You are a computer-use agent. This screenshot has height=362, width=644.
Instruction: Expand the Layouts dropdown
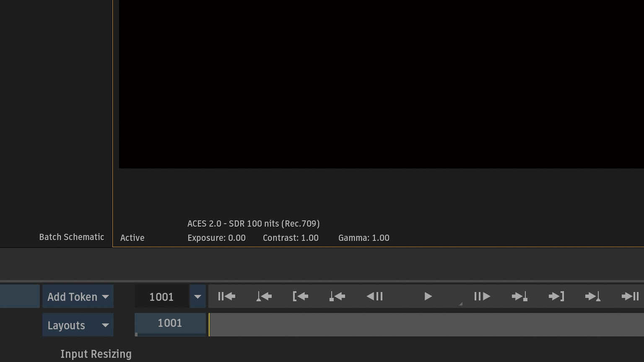click(x=78, y=325)
